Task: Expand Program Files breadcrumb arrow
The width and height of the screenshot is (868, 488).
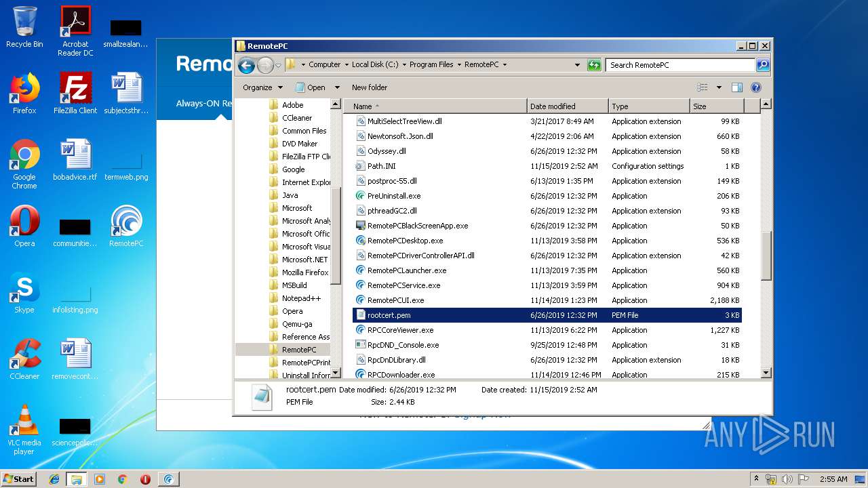Action: coord(459,65)
